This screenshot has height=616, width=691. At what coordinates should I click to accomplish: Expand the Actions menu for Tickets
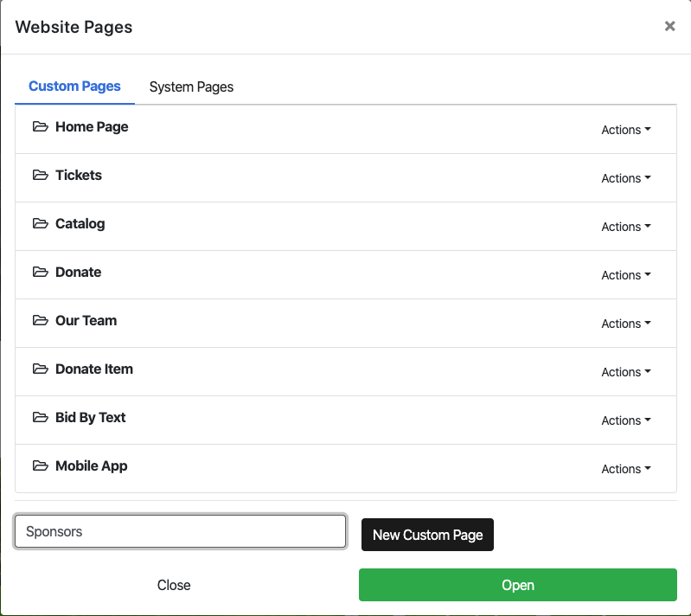click(625, 178)
